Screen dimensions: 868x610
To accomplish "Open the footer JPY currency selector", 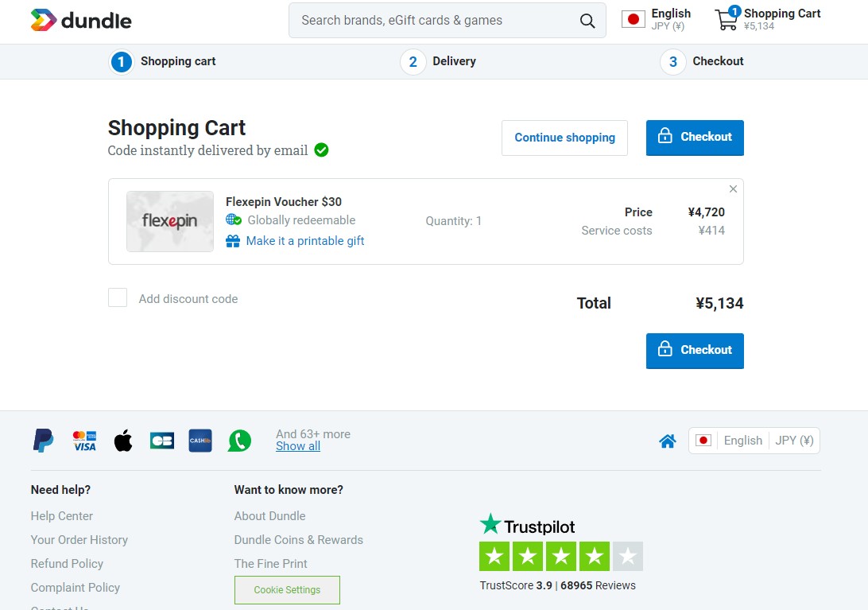I will pos(794,441).
